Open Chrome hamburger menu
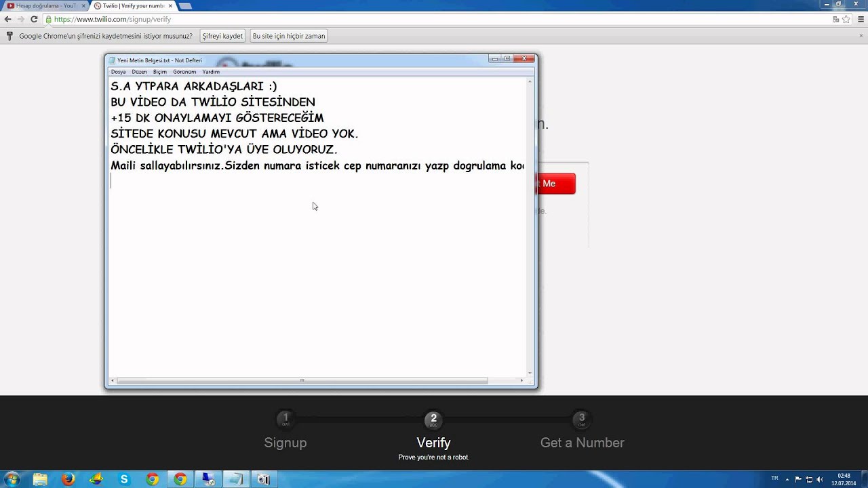Viewport: 868px width, 488px height. click(861, 20)
